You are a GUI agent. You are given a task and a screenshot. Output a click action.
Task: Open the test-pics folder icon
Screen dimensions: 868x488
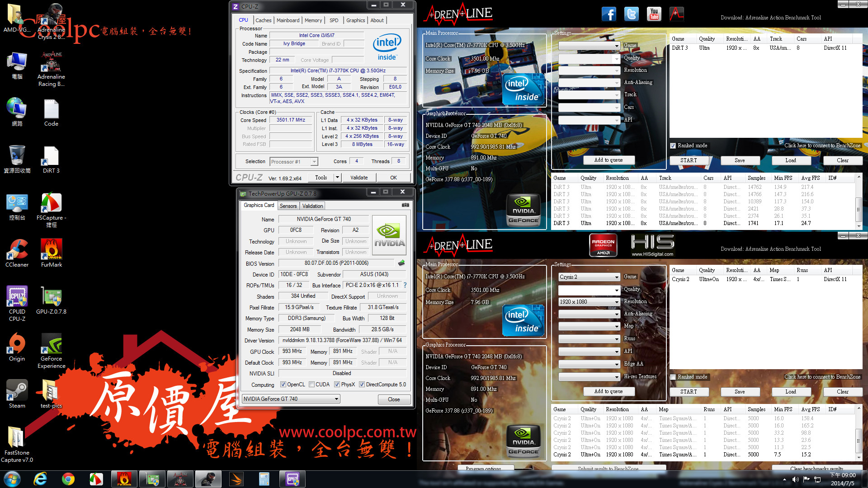[51, 394]
